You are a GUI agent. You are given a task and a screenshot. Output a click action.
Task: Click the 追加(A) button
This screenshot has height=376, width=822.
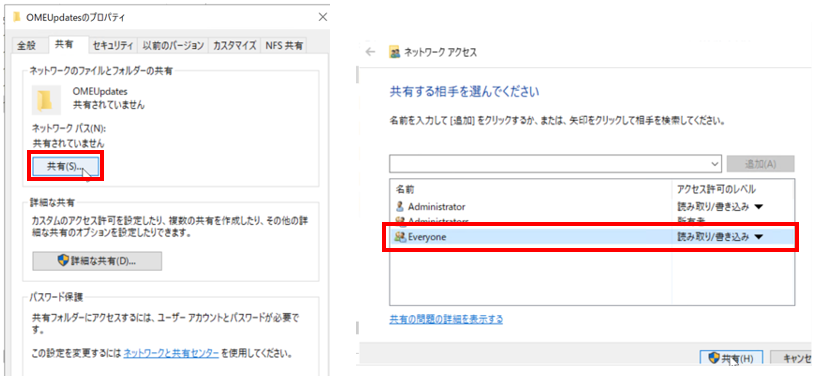(x=760, y=164)
